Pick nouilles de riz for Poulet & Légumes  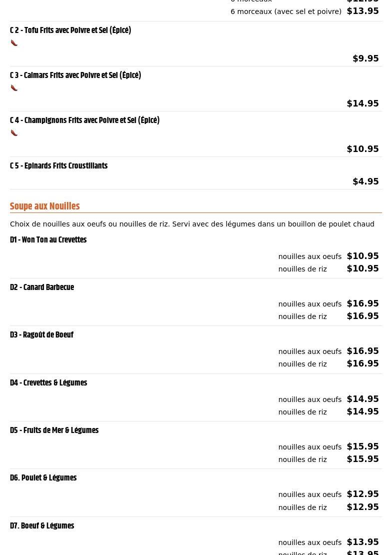point(303,507)
